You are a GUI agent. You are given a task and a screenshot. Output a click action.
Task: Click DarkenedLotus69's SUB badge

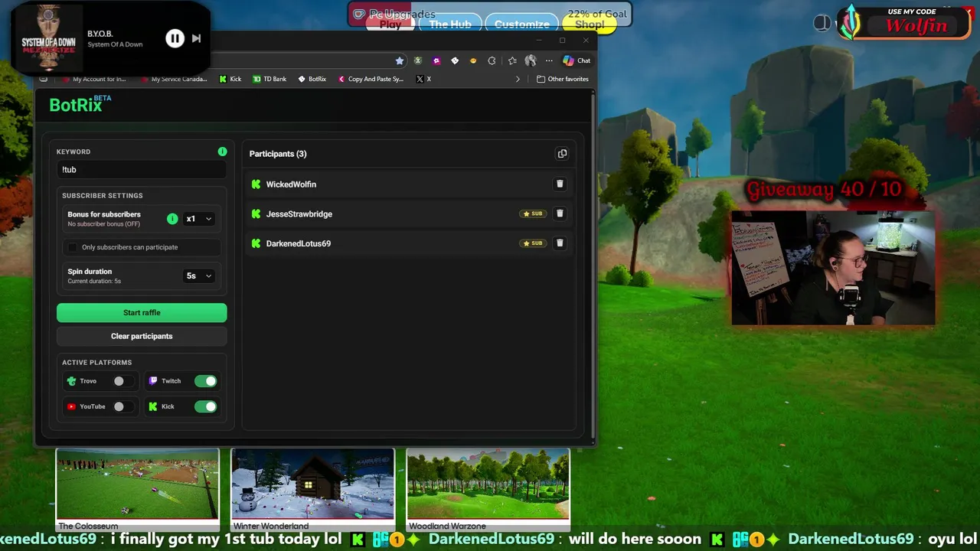click(533, 243)
